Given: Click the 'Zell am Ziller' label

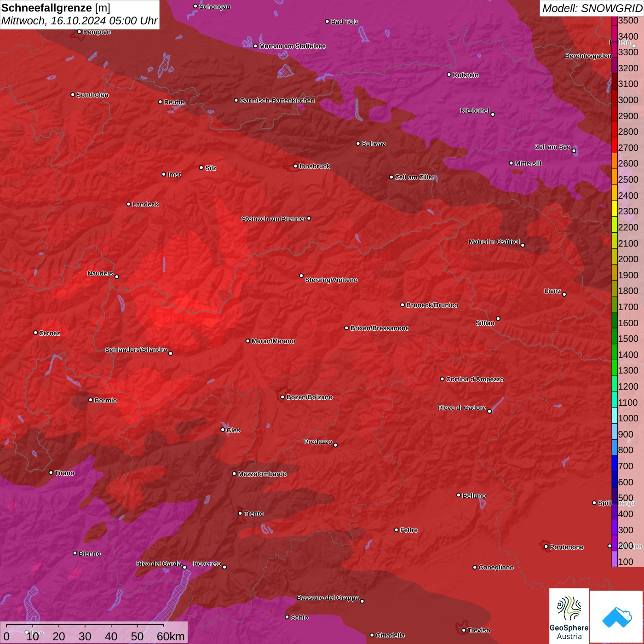Looking at the screenshot, I should point(414,177).
